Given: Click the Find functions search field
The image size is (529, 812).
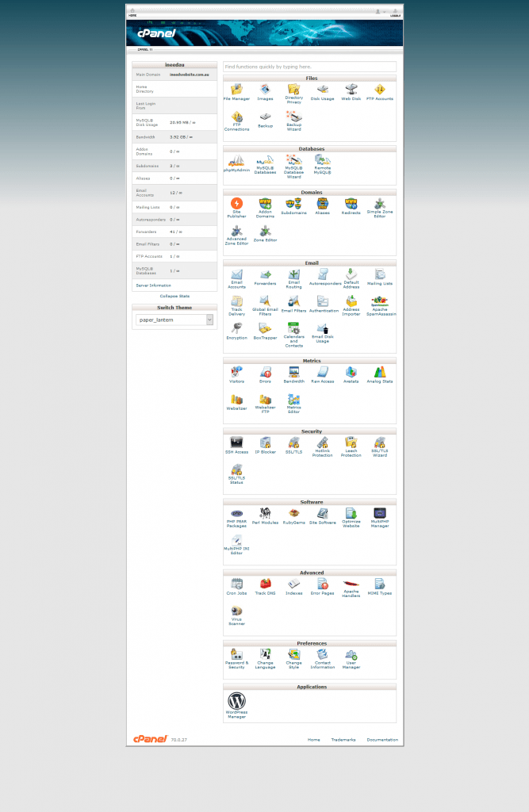Looking at the screenshot, I should coord(309,67).
